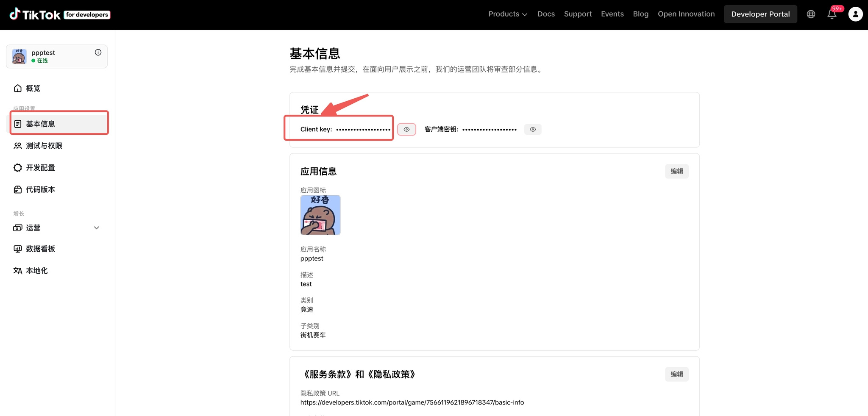Expand the 运营 sidebar section
Image resolution: width=868 pixels, height=416 pixels.
click(57, 228)
